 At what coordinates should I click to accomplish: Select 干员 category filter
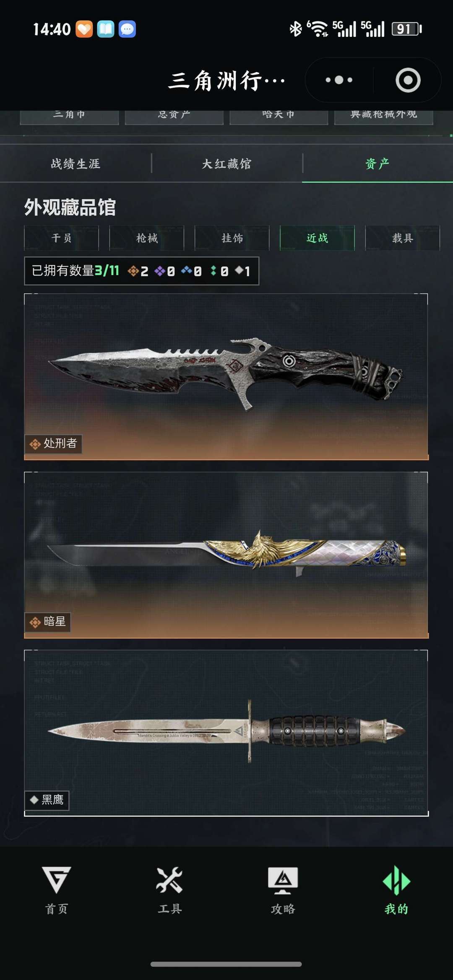click(x=62, y=238)
